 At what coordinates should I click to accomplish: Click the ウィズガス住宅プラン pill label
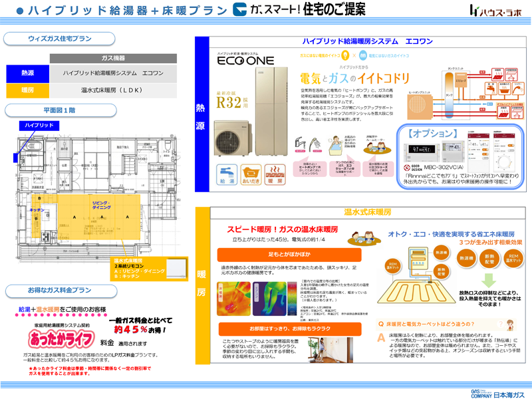point(59,39)
